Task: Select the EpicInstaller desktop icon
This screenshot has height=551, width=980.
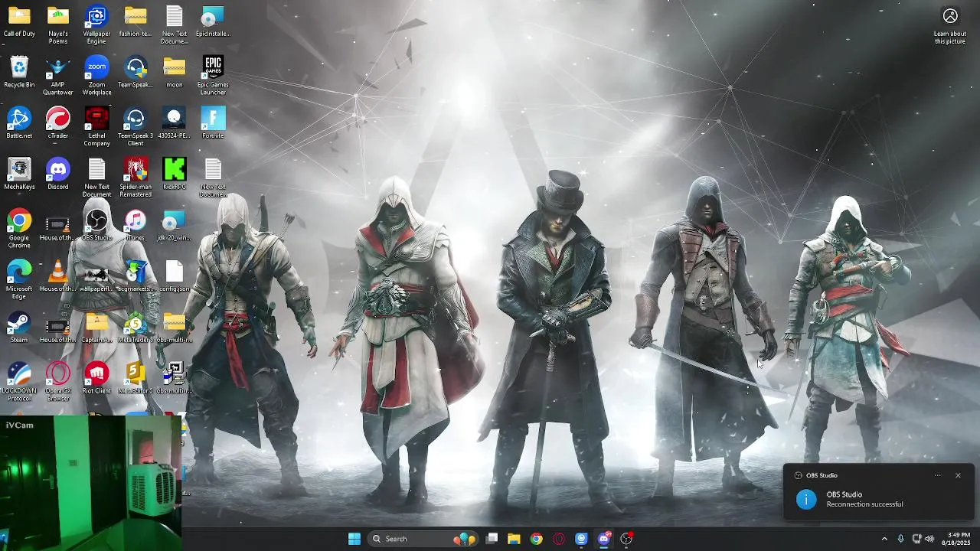Action: pos(213,21)
